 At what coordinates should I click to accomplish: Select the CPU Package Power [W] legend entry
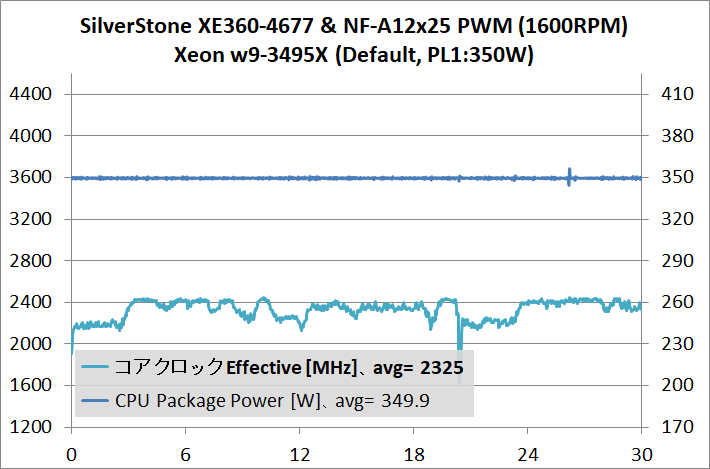255,401
